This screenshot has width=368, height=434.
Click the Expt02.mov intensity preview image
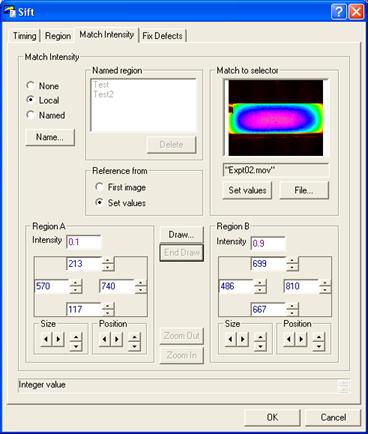(x=276, y=118)
